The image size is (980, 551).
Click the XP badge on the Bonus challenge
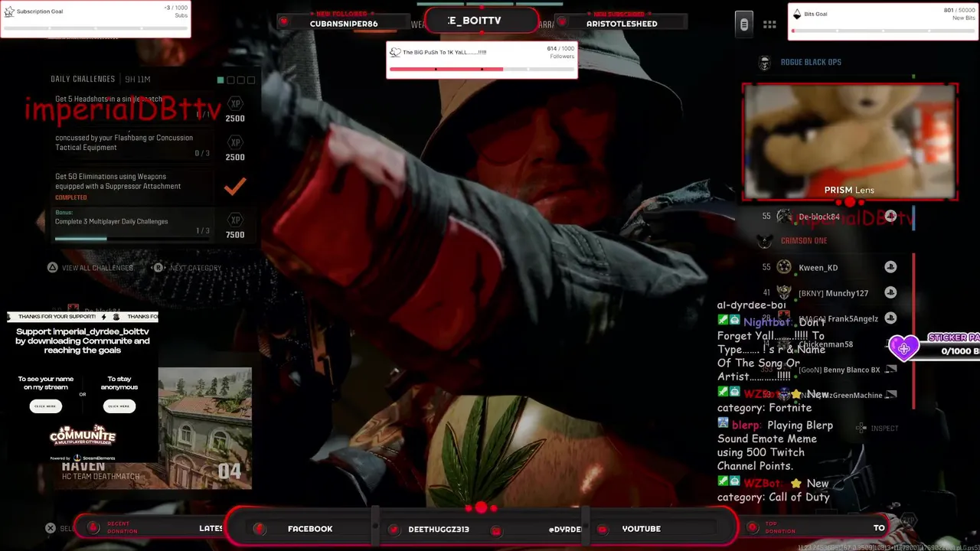pos(235,220)
